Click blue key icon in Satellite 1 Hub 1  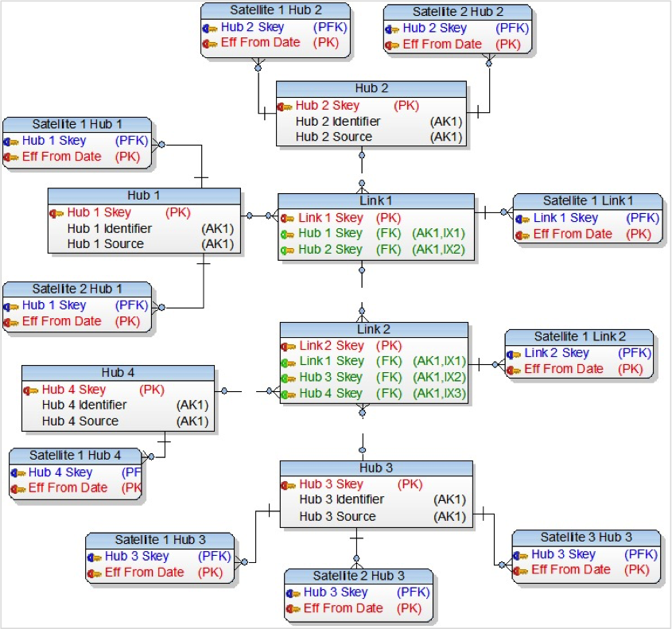(11, 142)
